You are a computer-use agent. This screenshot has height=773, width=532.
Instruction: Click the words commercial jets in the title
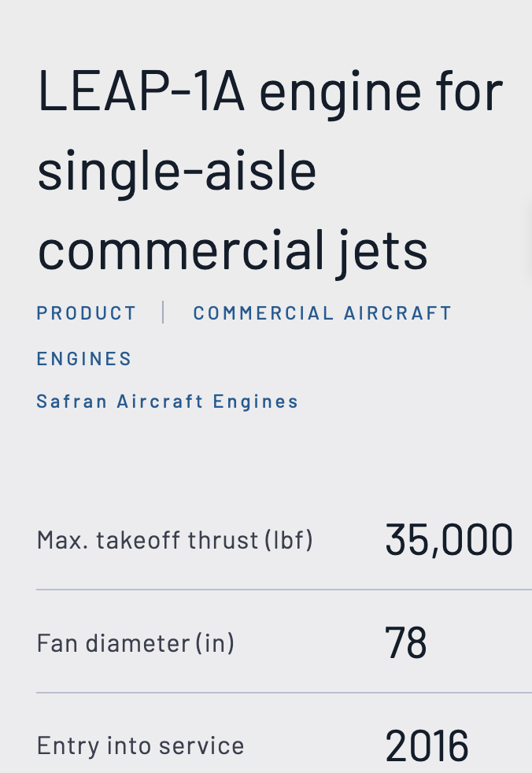click(232, 251)
